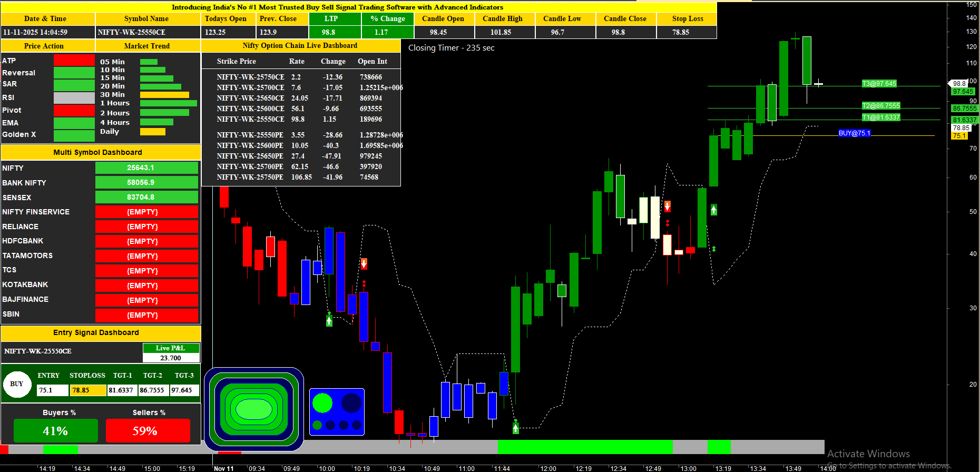980x472 pixels.
Task: Click the large bright green circle indicator
Action: coord(322,404)
